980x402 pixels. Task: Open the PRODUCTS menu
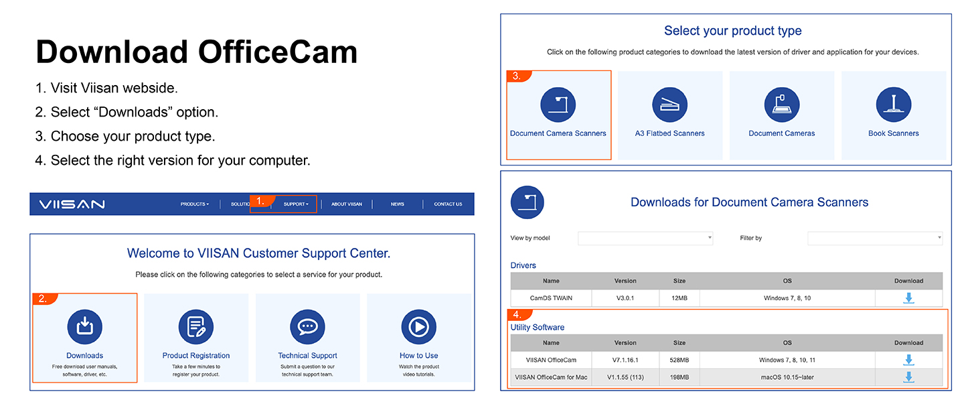coord(195,204)
